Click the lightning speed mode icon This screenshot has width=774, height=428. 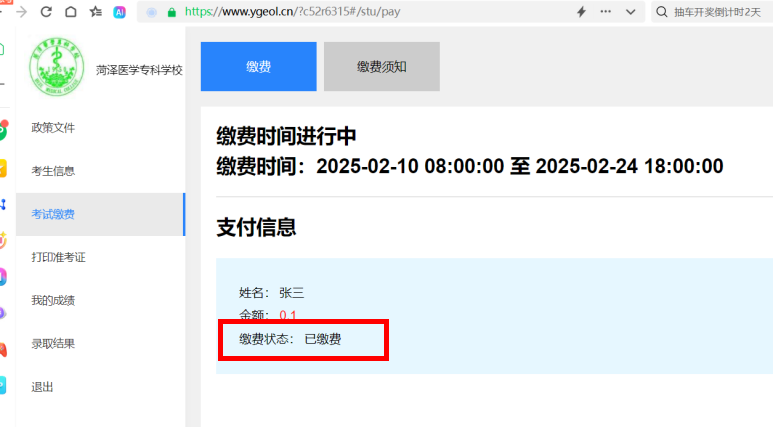tap(581, 12)
